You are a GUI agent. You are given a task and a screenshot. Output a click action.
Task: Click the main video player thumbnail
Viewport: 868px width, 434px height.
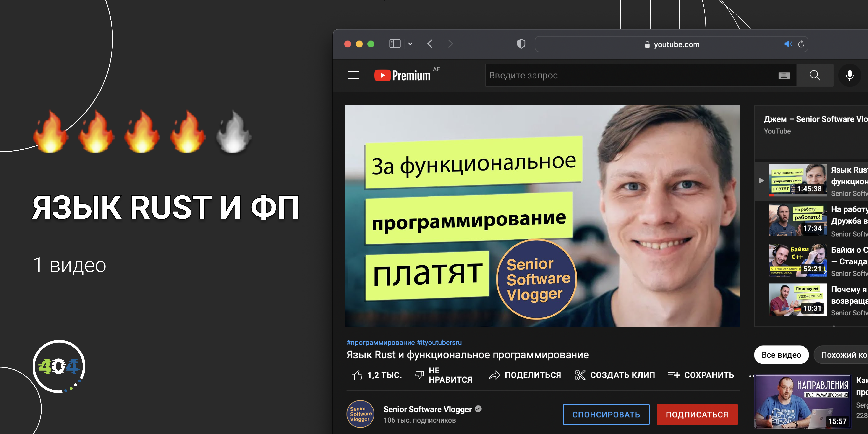(x=542, y=216)
